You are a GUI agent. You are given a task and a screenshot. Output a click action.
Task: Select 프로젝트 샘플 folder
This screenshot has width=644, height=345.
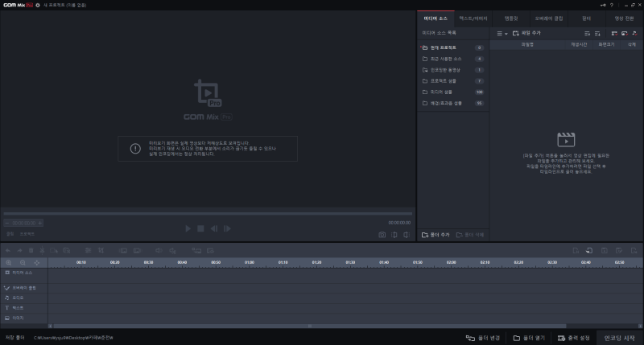pyautogui.click(x=452, y=80)
